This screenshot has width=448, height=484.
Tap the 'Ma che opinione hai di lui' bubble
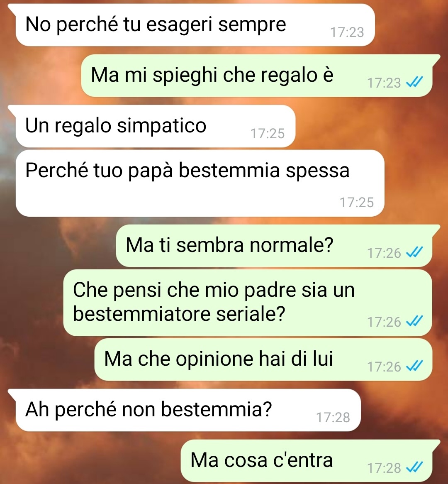[x=263, y=359]
